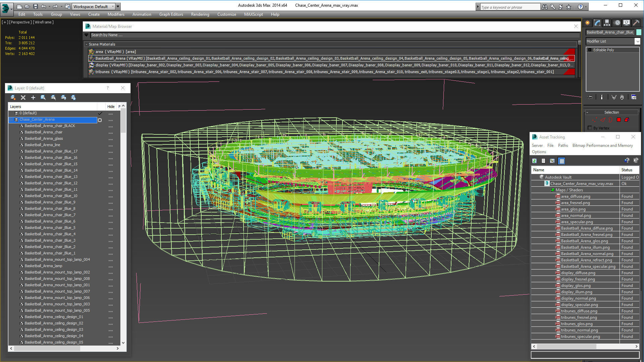Add selected objects to highlighted layer
The height and width of the screenshot is (362, 644).
(33, 98)
